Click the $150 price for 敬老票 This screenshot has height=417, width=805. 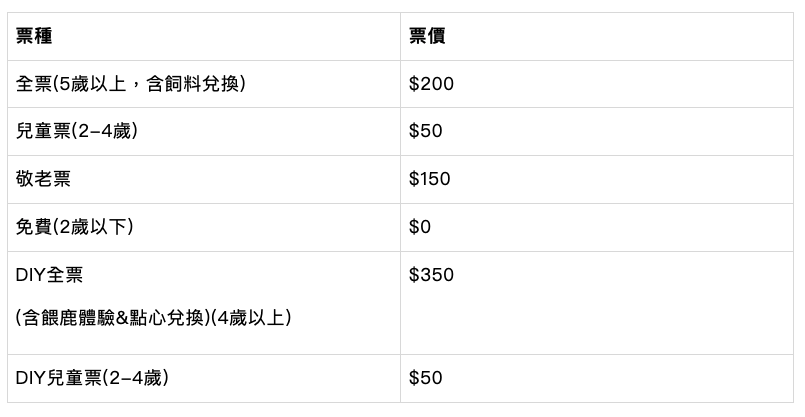tap(430, 180)
